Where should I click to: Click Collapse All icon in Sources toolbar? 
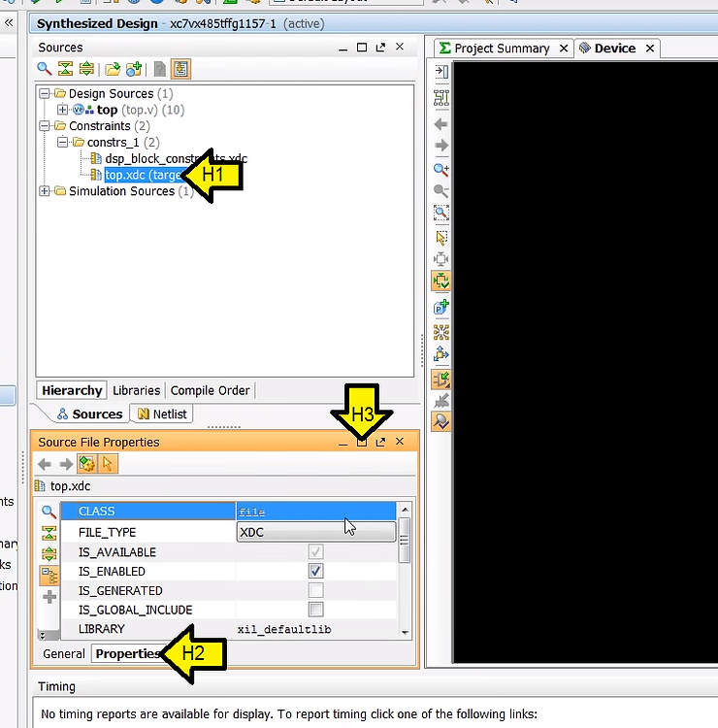pyautogui.click(x=65, y=69)
